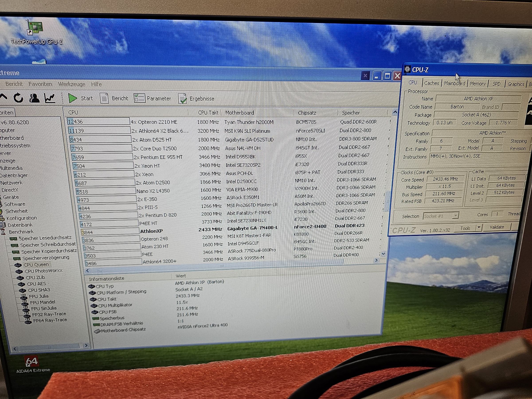The width and height of the screenshot is (532, 399).
Task: Switch to the Mainboard tab in CPU-Z
Action: click(454, 83)
